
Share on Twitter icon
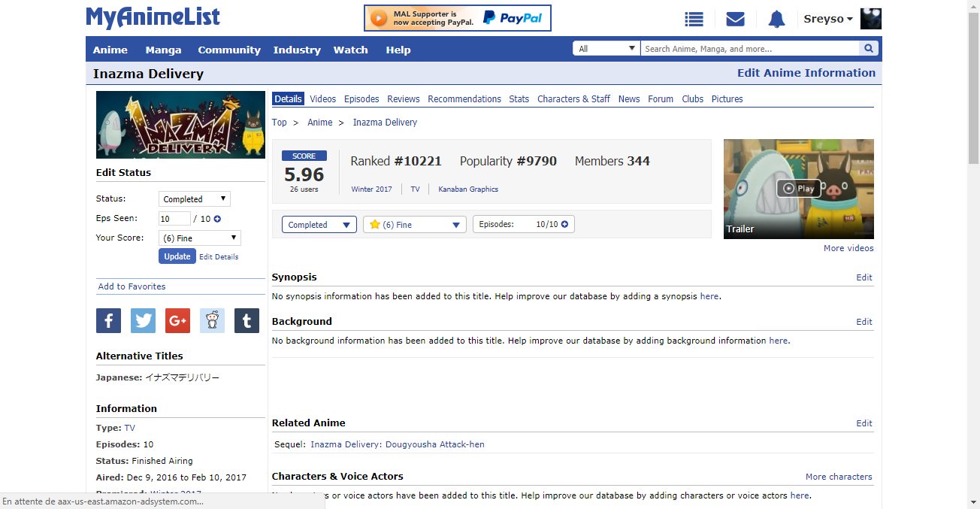[x=143, y=321]
